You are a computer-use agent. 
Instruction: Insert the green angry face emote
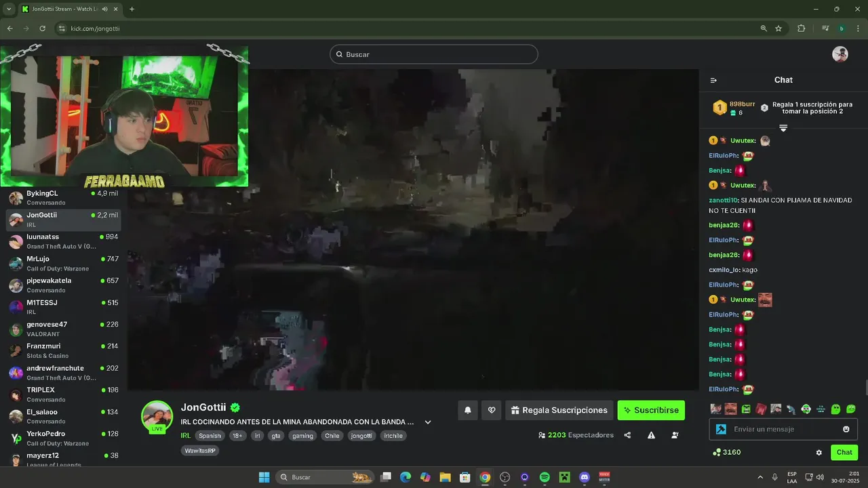(x=746, y=409)
